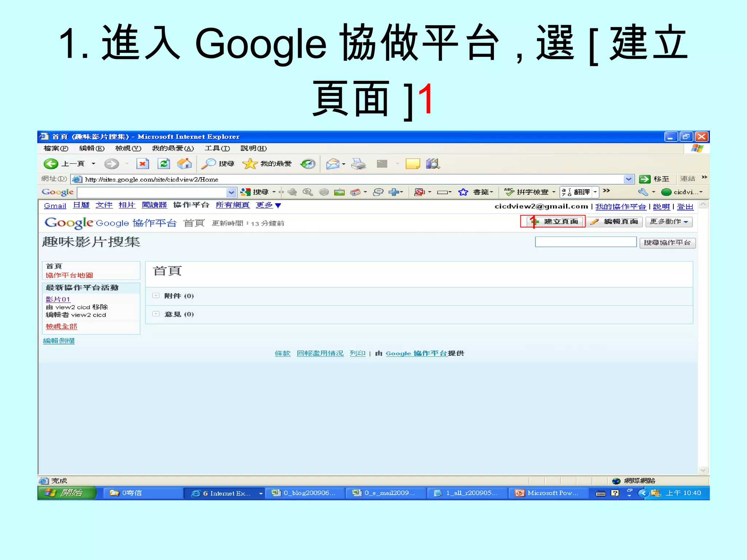
Task: Open Google Toolbar wrench settings
Action: click(643, 192)
